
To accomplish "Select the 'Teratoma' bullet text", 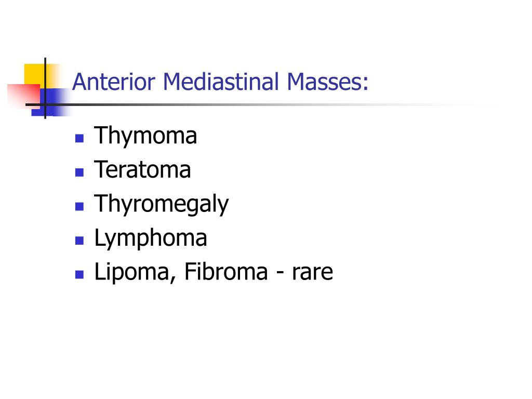I will point(142,169).
